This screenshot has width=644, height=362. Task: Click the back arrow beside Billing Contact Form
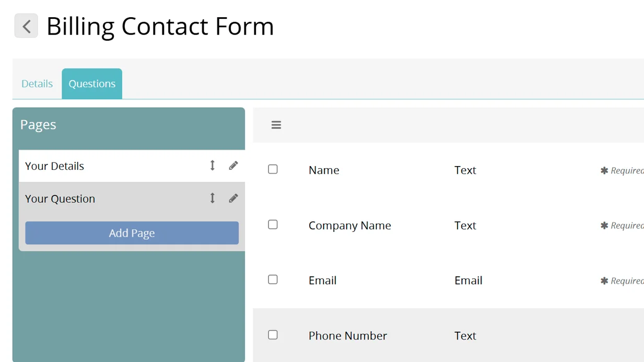26,26
